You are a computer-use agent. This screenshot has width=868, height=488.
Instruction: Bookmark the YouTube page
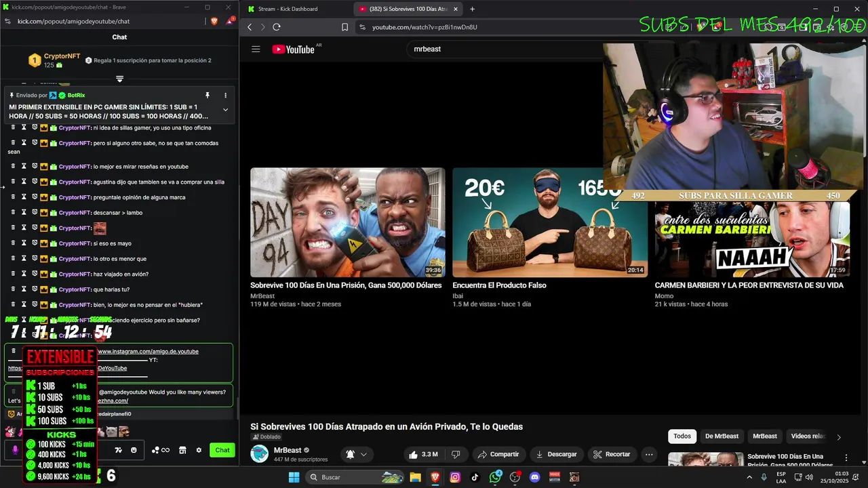click(x=344, y=27)
